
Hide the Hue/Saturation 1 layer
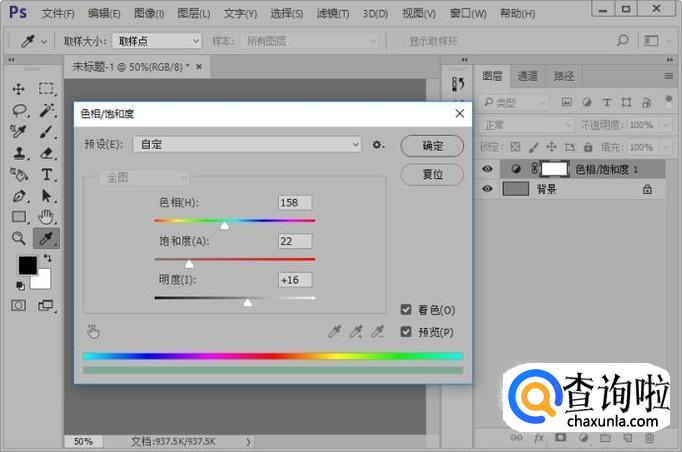click(487, 169)
